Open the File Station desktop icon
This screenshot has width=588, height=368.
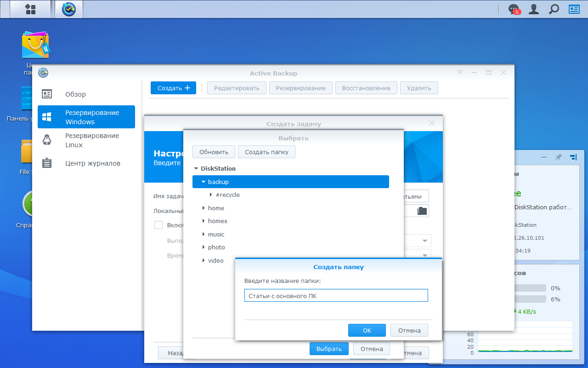(26, 152)
